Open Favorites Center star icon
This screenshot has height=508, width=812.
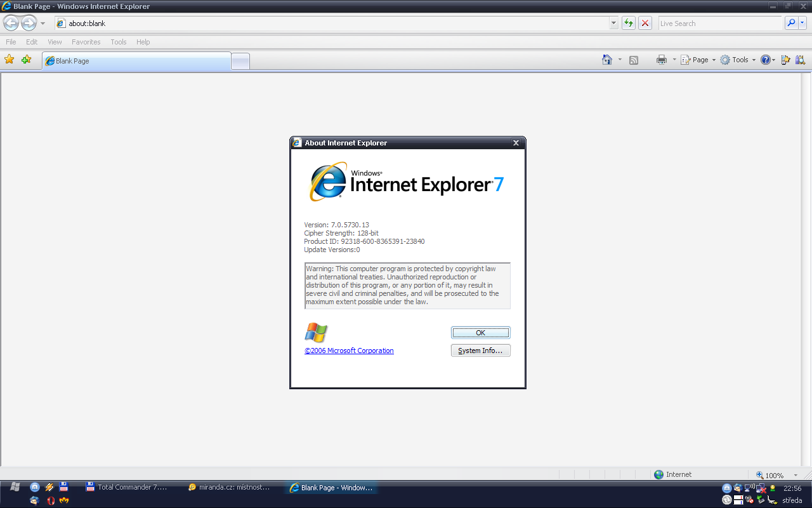click(10, 60)
